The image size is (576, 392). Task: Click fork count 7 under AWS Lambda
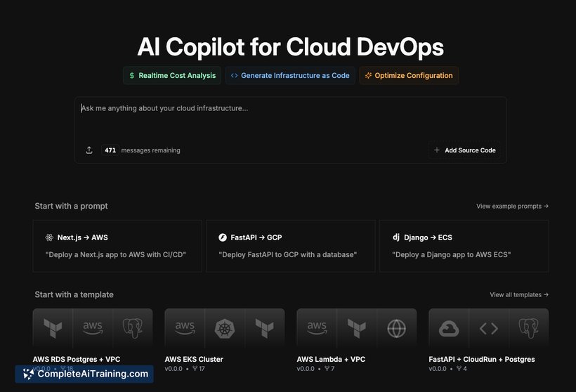click(x=329, y=369)
